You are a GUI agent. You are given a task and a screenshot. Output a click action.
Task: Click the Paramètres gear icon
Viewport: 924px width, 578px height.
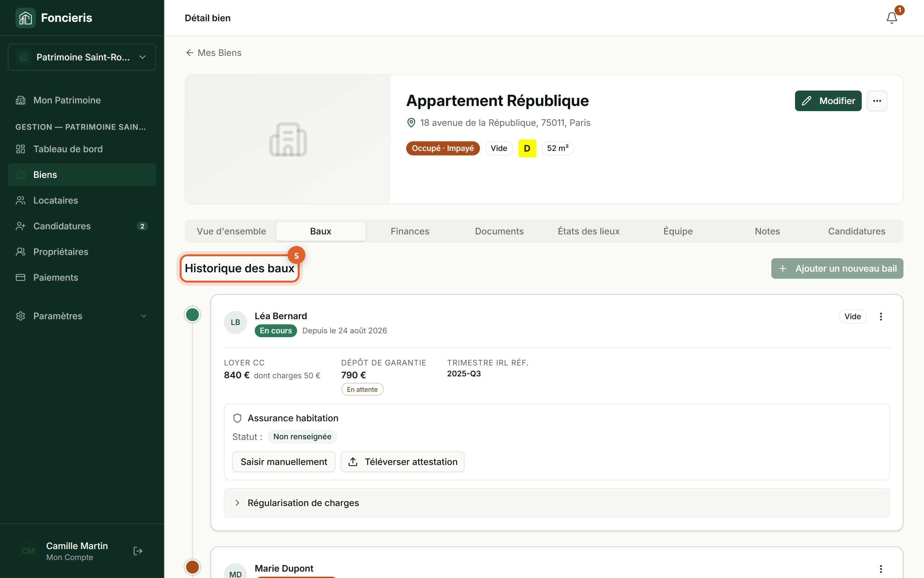coord(21,316)
